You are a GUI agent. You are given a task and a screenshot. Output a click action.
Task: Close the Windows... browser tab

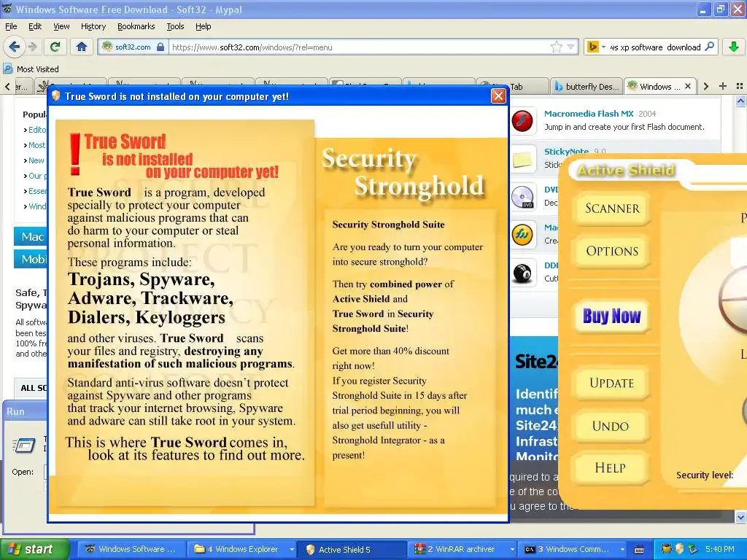(687, 86)
